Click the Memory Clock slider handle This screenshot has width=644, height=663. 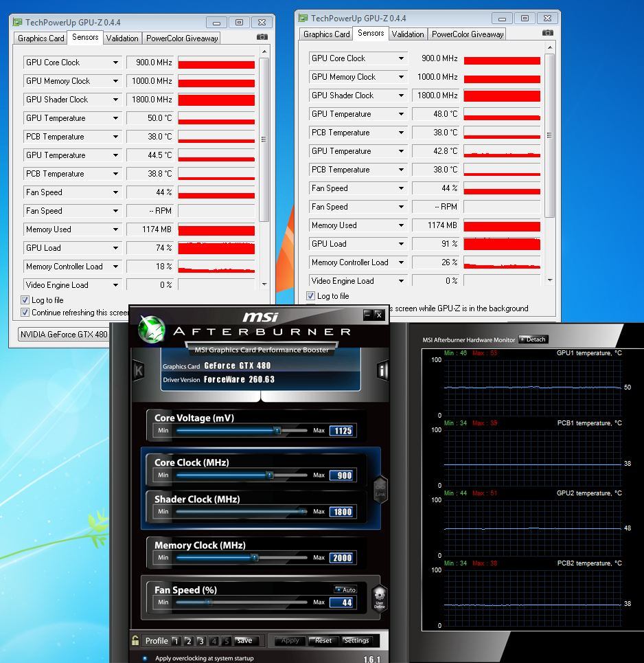click(255, 558)
